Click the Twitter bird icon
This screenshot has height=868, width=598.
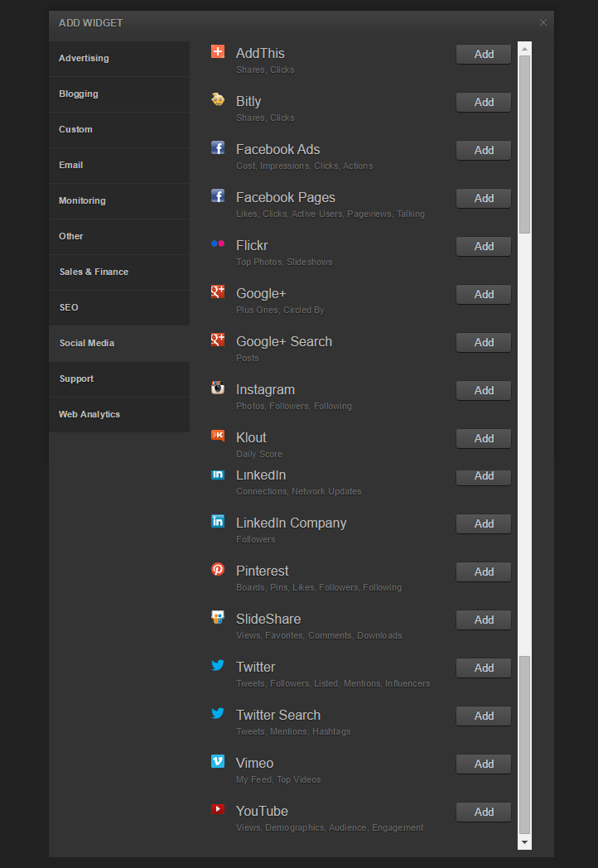click(218, 665)
